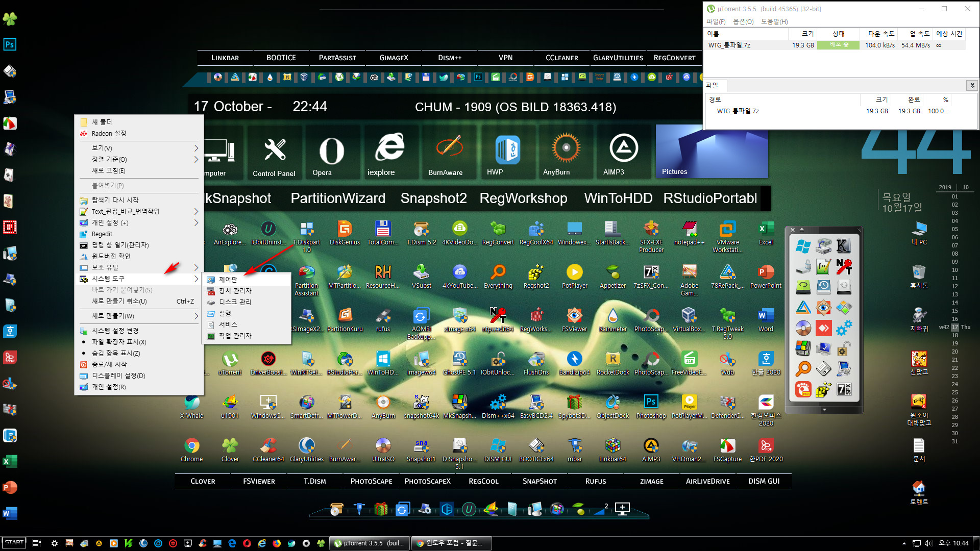This screenshot has height=551, width=980.
Task: Open the Pictures thumbnail tile
Action: pyautogui.click(x=712, y=151)
